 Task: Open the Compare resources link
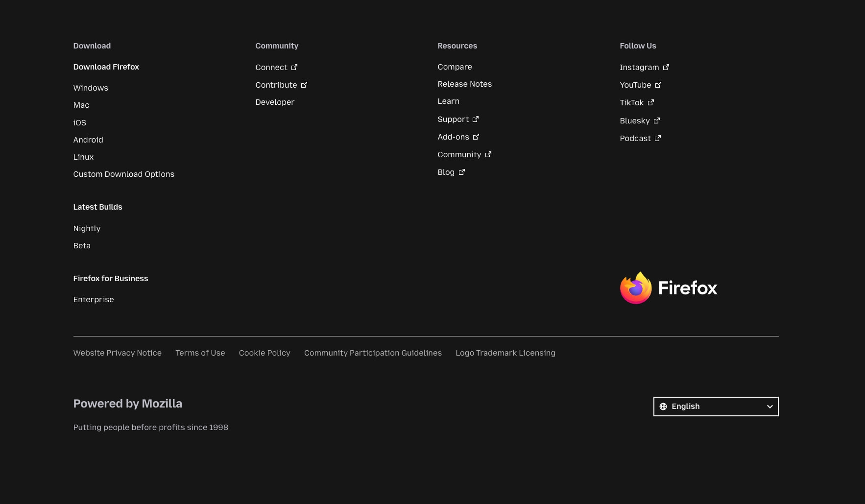[x=455, y=67]
